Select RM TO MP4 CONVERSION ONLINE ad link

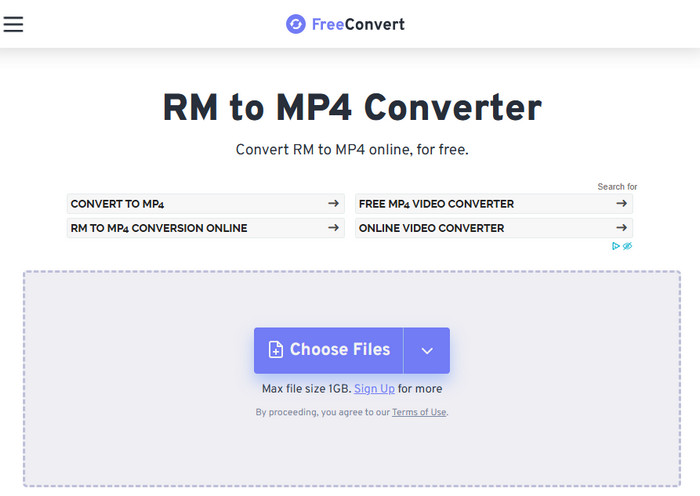[206, 228]
